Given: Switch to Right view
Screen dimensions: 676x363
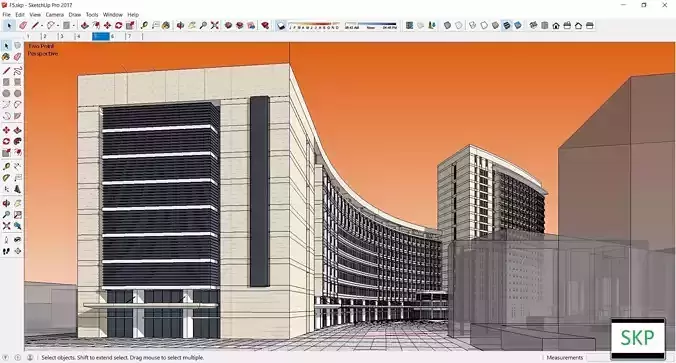Looking at the screenshot, I should [x=567, y=25].
